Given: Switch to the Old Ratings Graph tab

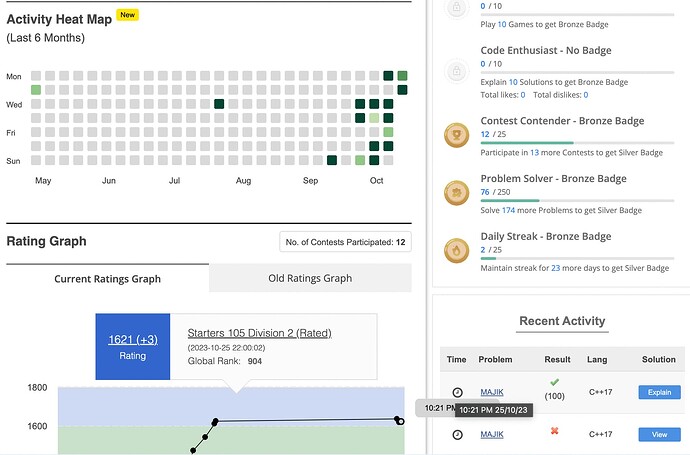Looking at the screenshot, I should click(310, 278).
